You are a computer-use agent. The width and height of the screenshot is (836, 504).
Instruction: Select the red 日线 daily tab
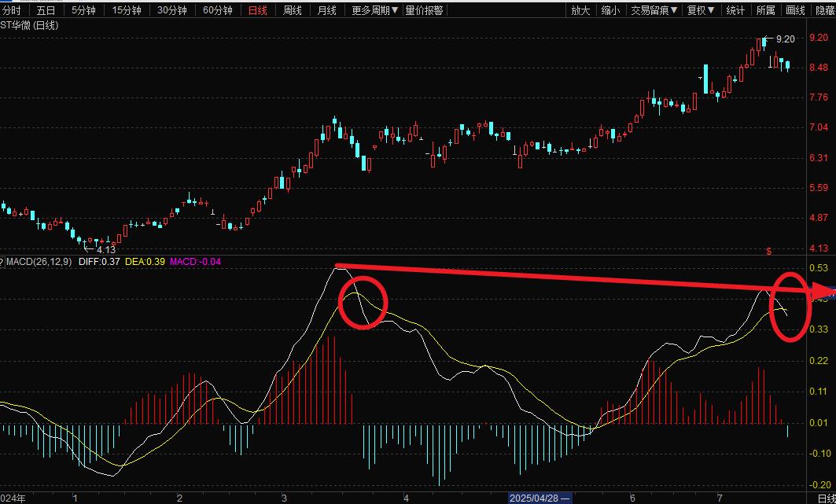[257, 10]
